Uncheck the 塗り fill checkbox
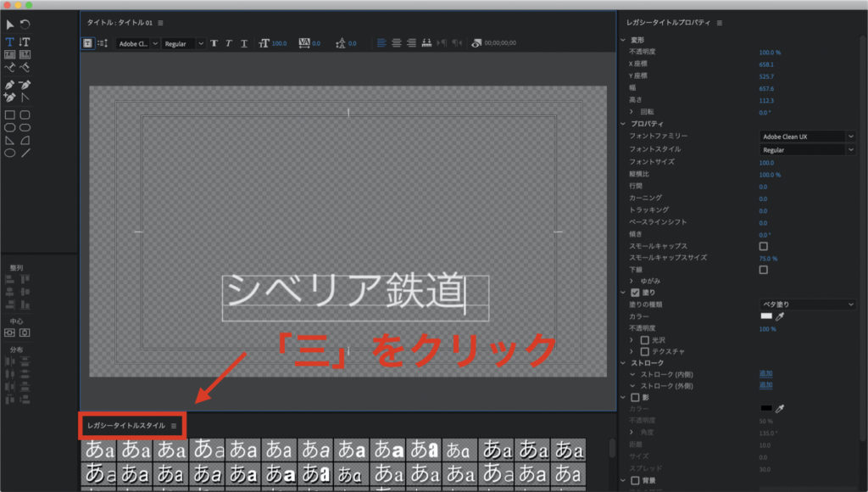 [635, 293]
